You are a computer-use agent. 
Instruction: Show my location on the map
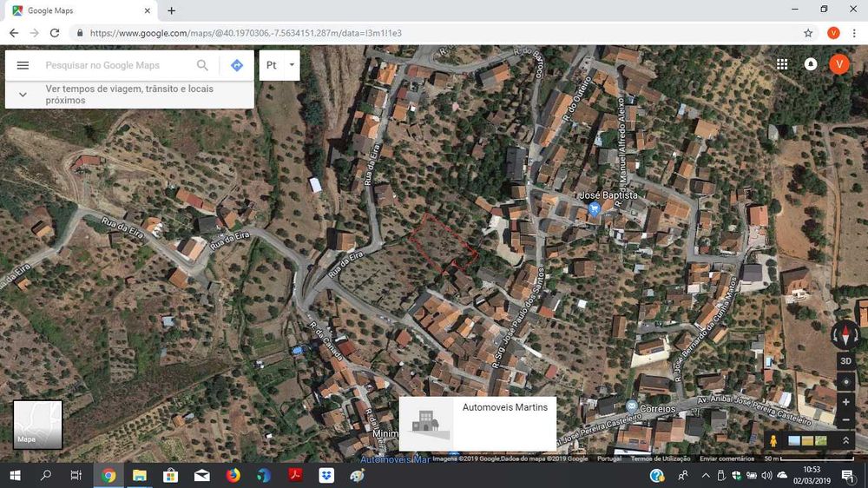[x=845, y=382]
